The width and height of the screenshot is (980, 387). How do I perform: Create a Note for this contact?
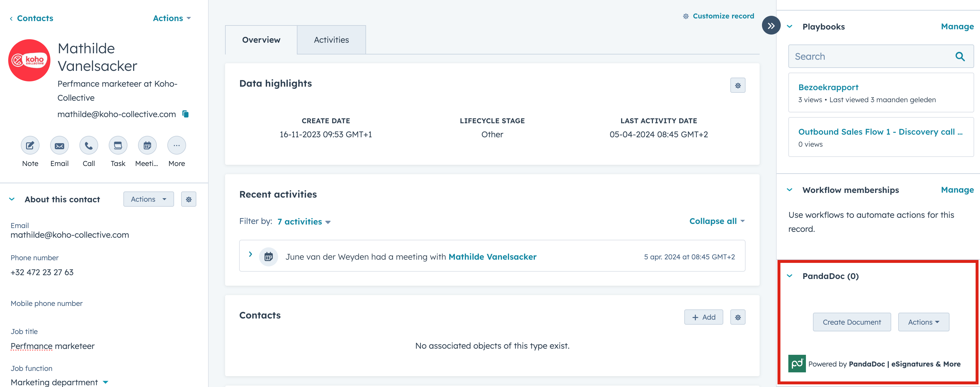coord(30,145)
